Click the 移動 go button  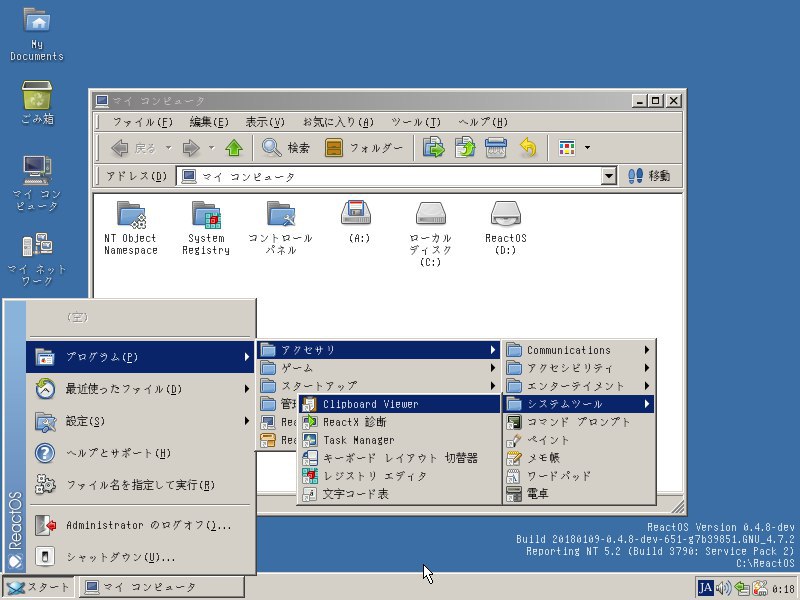click(x=649, y=176)
